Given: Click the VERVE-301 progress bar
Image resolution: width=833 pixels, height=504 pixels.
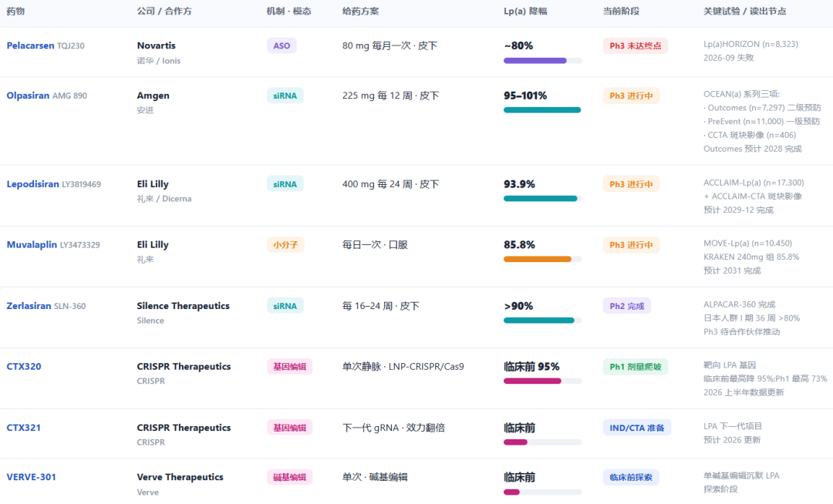Looking at the screenshot, I should coord(542,492).
